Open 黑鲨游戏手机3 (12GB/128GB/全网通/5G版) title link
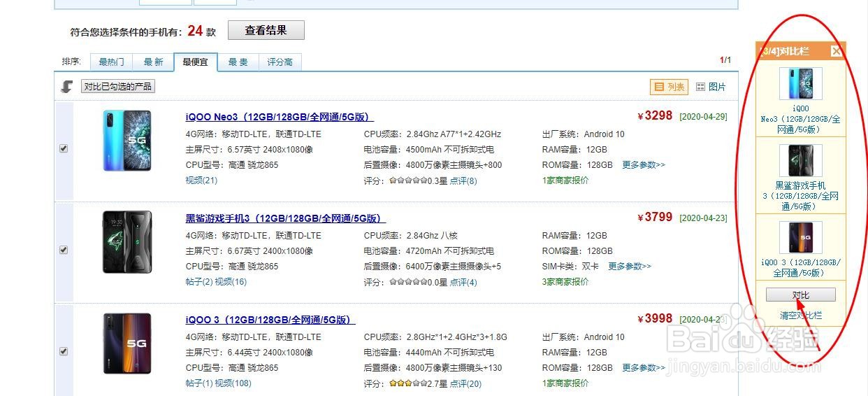The width and height of the screenshot is (868, 396). click(x=286, y=218)
